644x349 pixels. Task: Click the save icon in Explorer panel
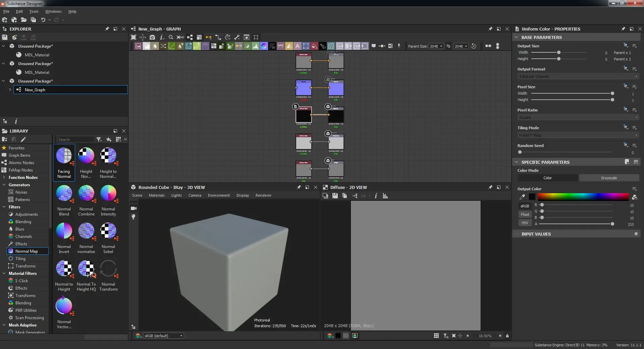coord(5,37)
